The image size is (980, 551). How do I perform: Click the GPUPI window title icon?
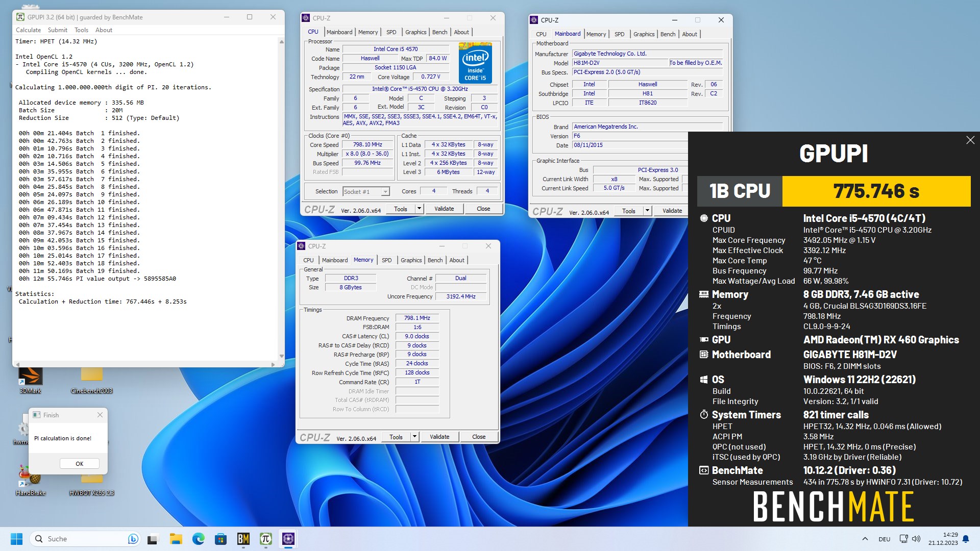(x=20, y=17)
